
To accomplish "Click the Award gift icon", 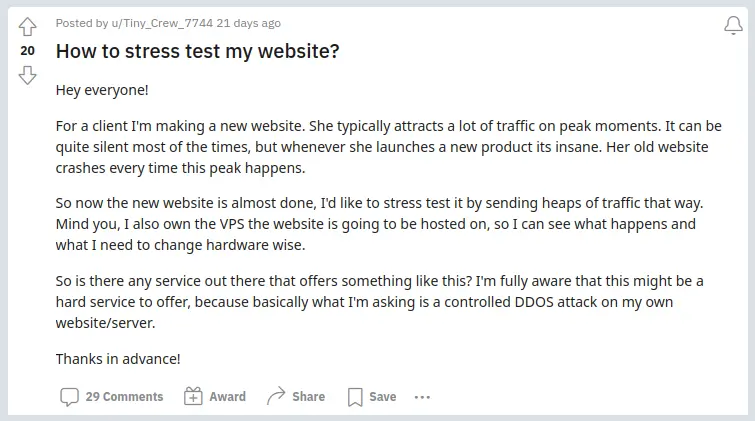I will pos(193,397).
